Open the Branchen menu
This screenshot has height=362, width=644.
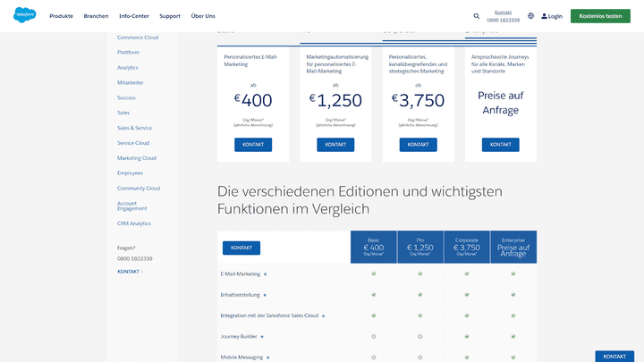coord(96,16)
